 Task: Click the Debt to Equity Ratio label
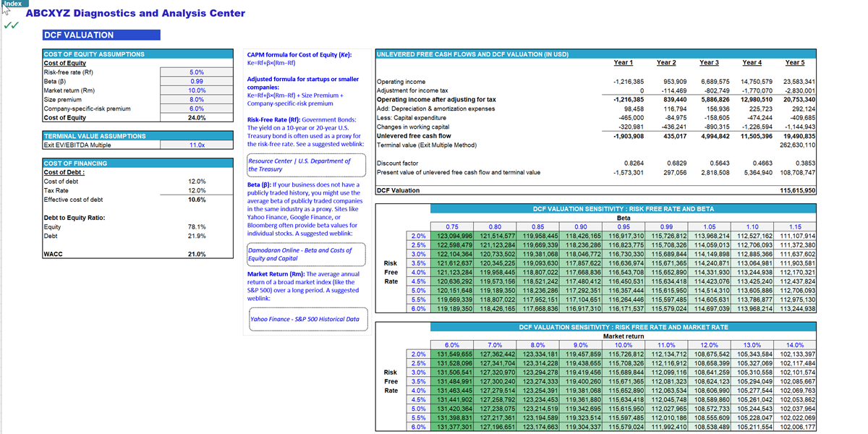[75, 218]
